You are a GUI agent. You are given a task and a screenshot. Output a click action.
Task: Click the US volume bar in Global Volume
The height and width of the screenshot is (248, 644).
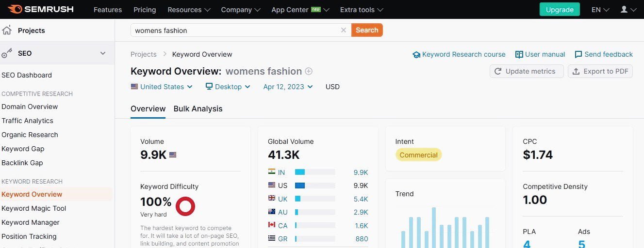coord(315,186)
